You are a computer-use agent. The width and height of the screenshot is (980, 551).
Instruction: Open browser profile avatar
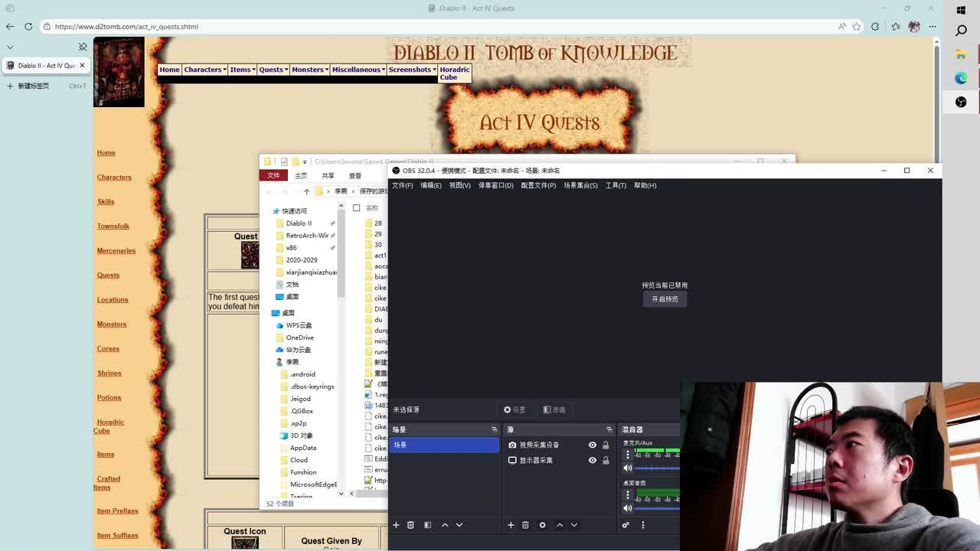click(914, 26)
